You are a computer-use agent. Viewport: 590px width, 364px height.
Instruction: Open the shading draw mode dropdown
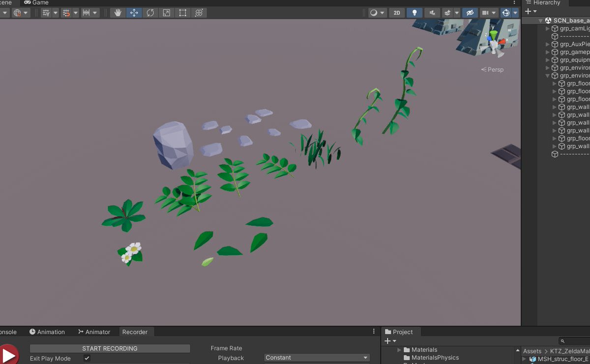378,13
